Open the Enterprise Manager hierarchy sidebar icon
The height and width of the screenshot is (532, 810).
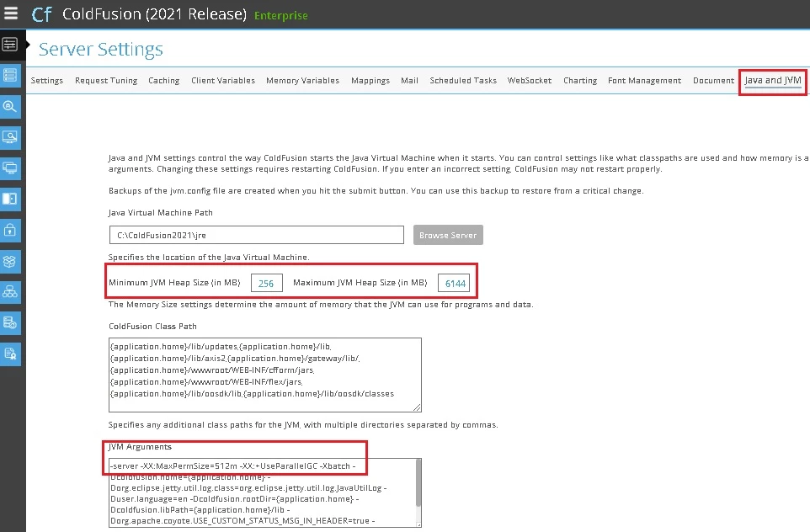(x=10, y=292)
